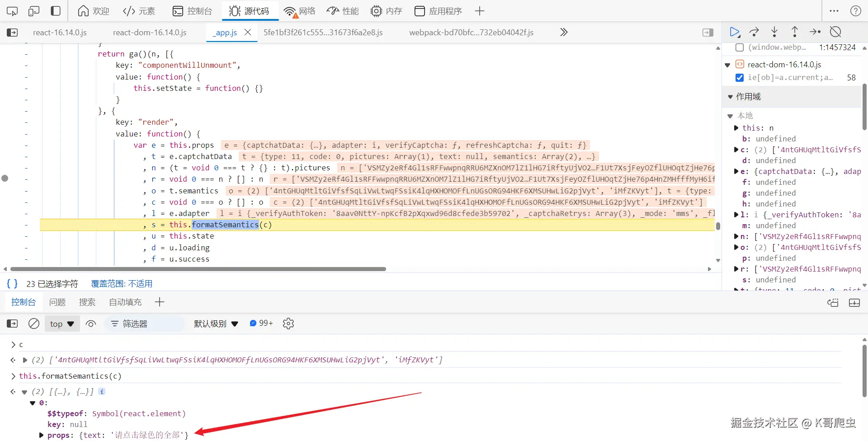Open the 默认级别 log level dropdown
Viewport: 868px width, 441px height.
[216, 324]
